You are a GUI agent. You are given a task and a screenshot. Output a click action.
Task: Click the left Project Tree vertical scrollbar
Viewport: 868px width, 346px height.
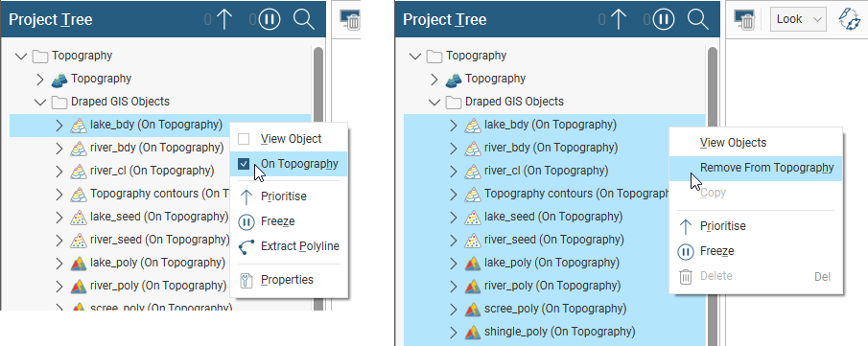click(x=318, y=177)
